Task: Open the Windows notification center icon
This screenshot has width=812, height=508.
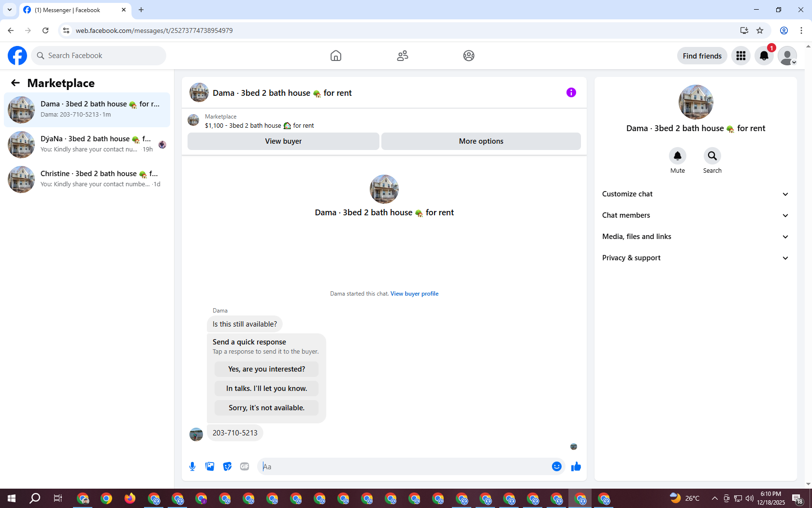Action: pos(797,498)
